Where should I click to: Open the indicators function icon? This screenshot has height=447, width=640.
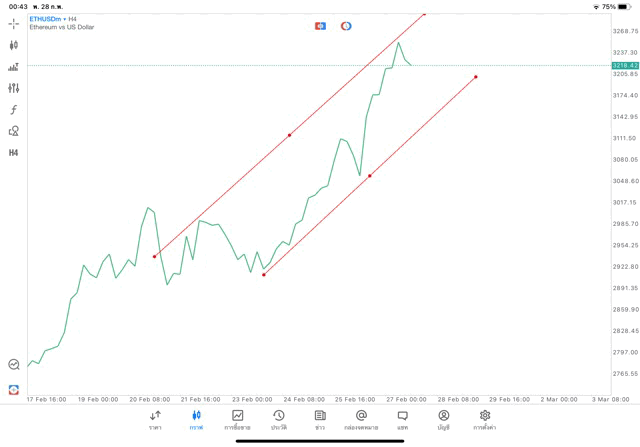[13, 110]
